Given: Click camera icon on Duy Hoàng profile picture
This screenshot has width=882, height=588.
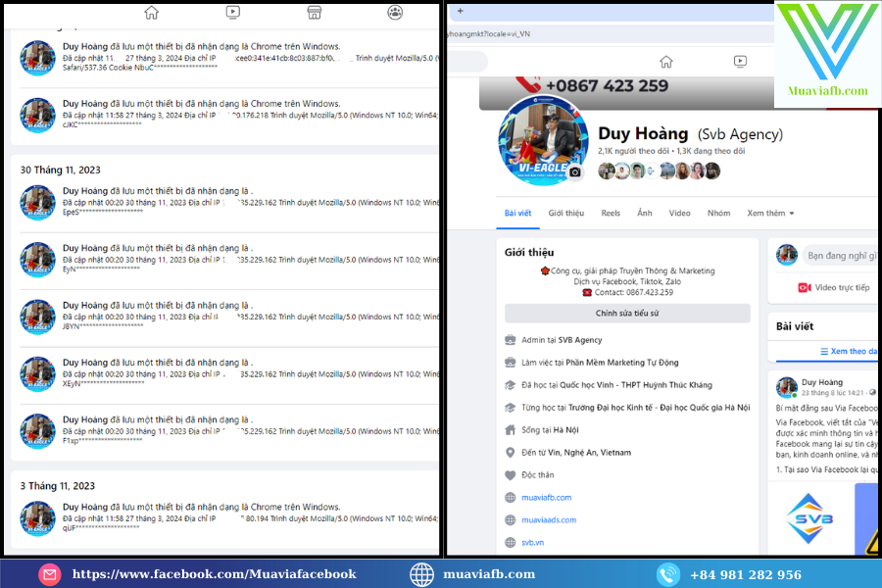Looking at the screenshot, I should [x=574, y=172].
